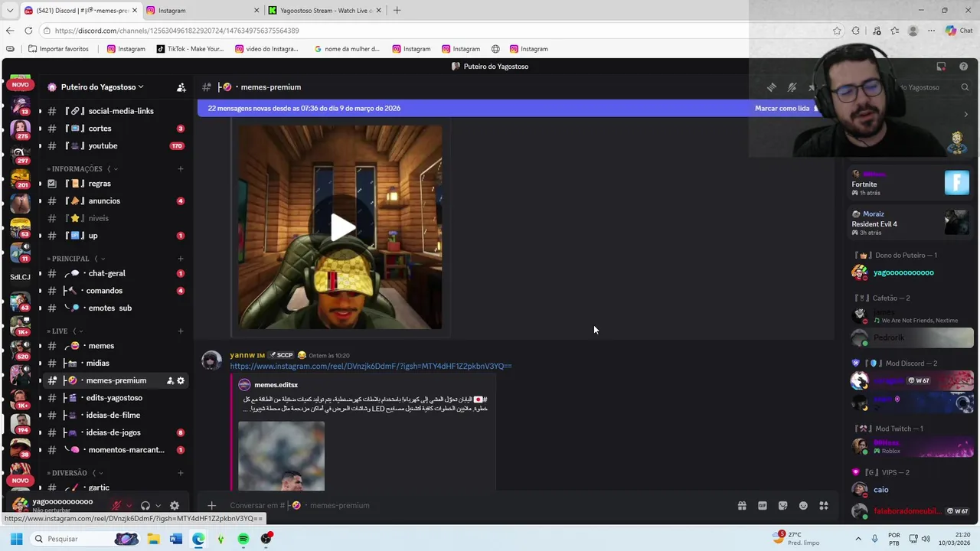
Task: Open the server invite members icon
Action: point(181,87)
